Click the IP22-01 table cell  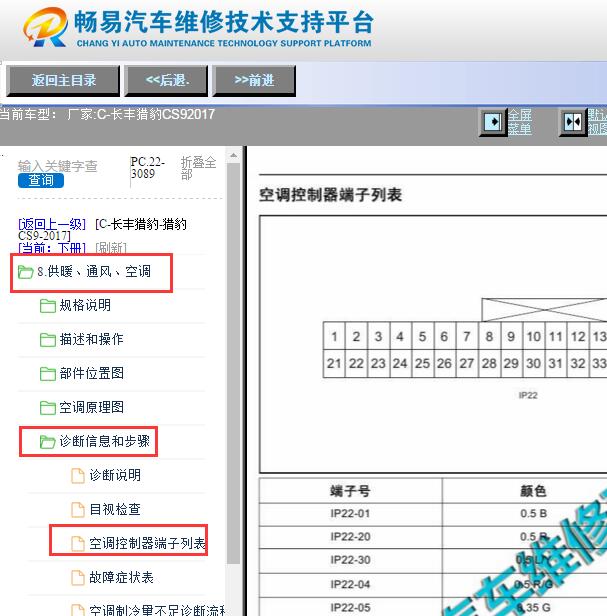[x=350, y=514]
